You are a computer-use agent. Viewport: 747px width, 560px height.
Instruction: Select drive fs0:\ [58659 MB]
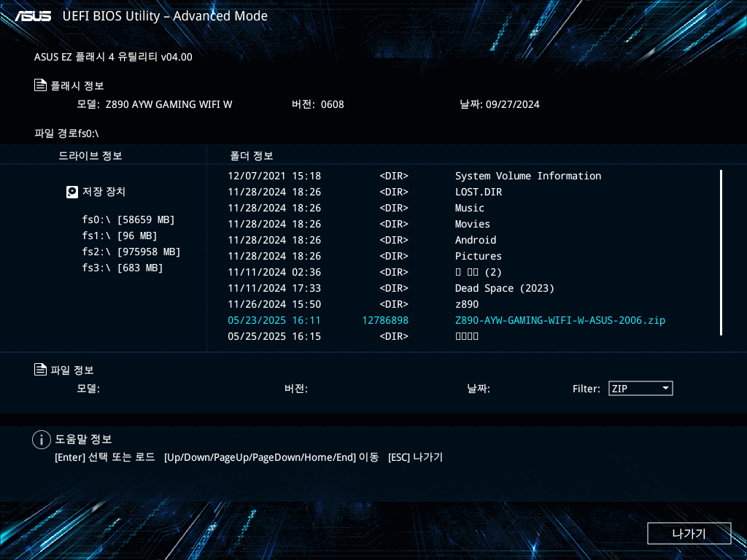[128, 219]
